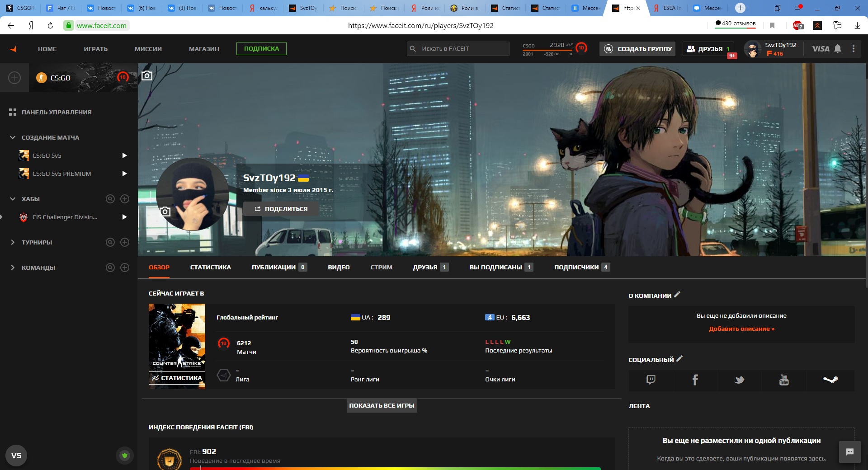Image resolution: width=868 pixels, height=470 pixels.
Task: Open the CS:GO game selector
Action: [x=83, y=78]
